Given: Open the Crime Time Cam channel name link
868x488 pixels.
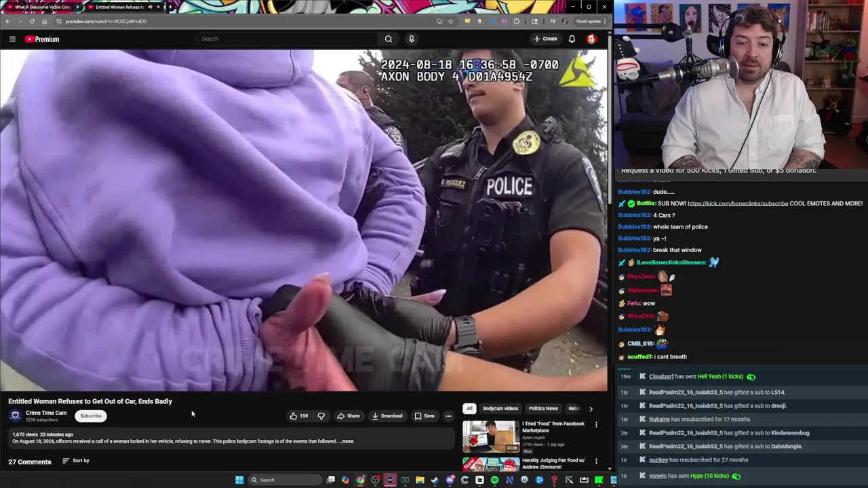Looking at the screenshot, I should click(46, 413).
